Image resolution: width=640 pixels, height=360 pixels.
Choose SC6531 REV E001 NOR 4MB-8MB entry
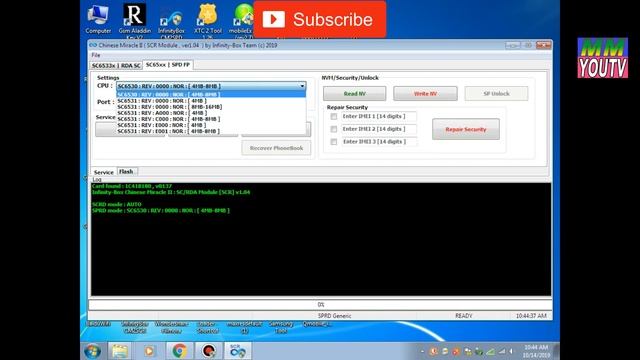click(211, 131)
